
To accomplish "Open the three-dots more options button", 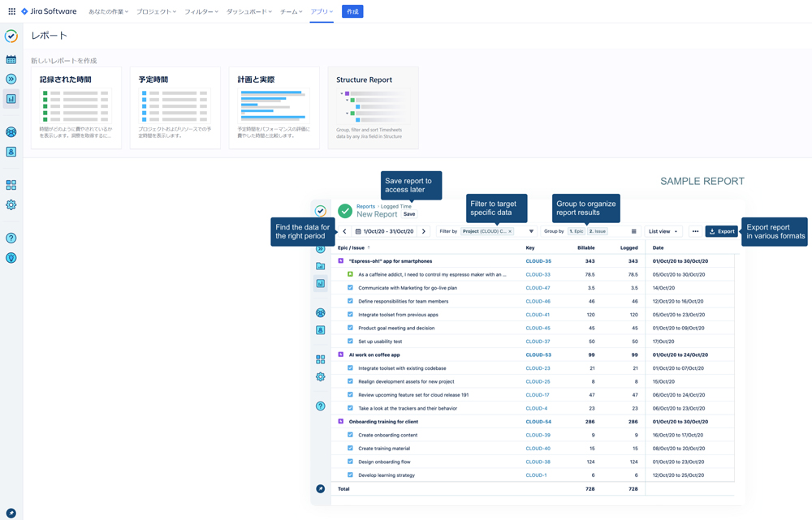I will (696, 231).
